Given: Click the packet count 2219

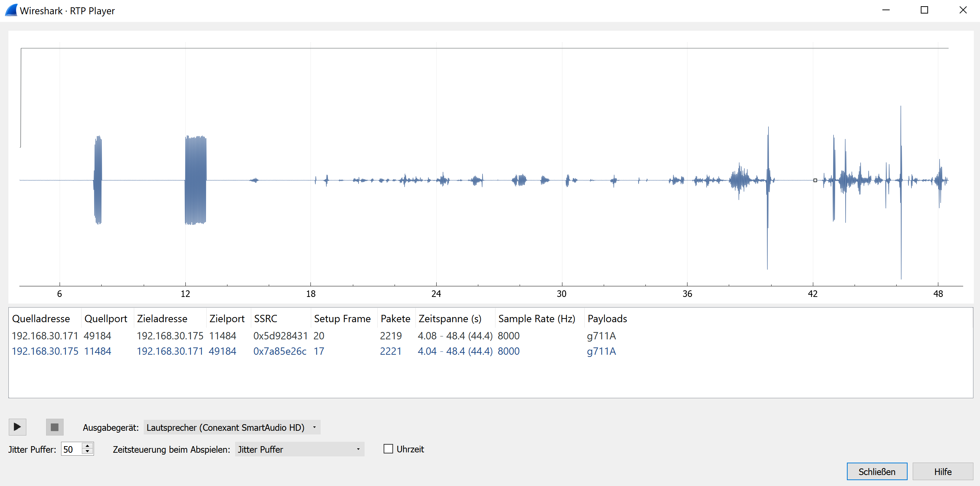Looking at the screenshot, I should tap(391, 336).
